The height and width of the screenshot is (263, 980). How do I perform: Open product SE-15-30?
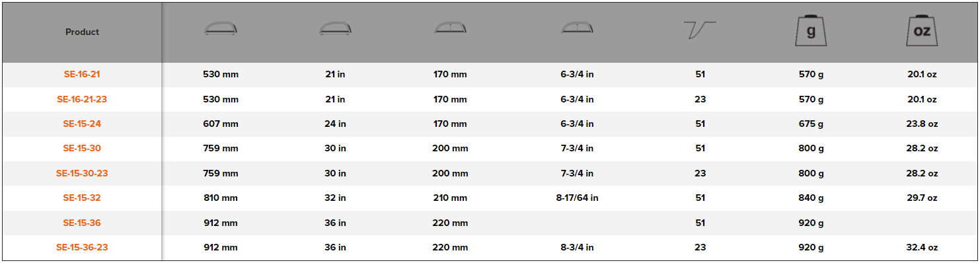(82, 149)
